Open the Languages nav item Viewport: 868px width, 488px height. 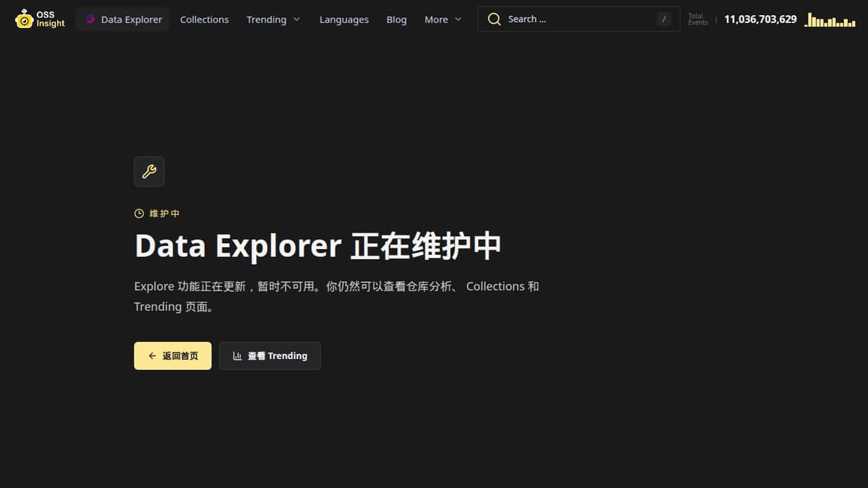(x=344, y=20)
